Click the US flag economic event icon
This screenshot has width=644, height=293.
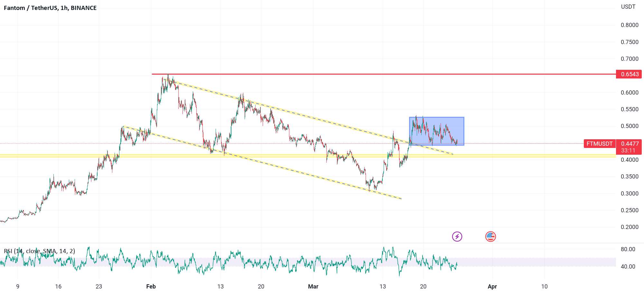pyautogui.click(x=490, y=237)
